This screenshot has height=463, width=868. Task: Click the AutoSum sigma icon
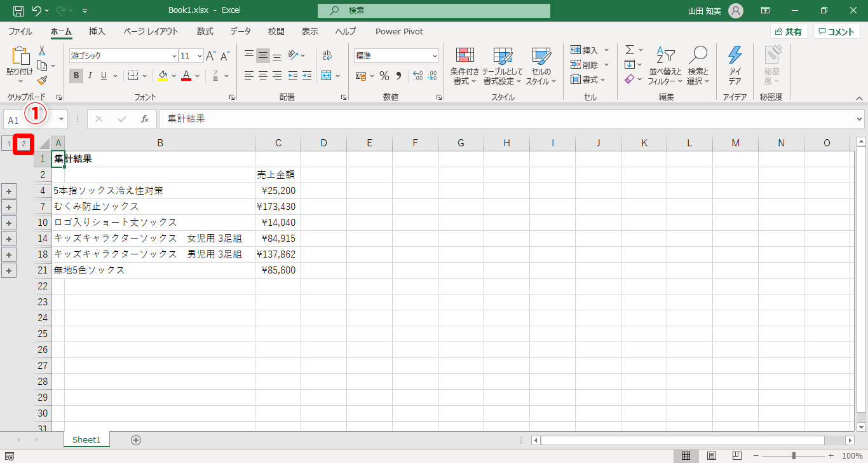pos(630,50)
